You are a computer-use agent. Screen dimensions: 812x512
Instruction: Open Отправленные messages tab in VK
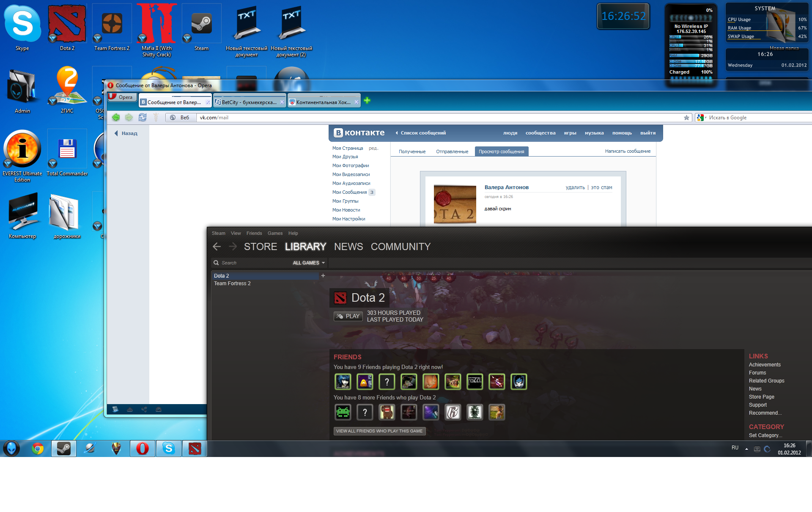click(452, 151)
